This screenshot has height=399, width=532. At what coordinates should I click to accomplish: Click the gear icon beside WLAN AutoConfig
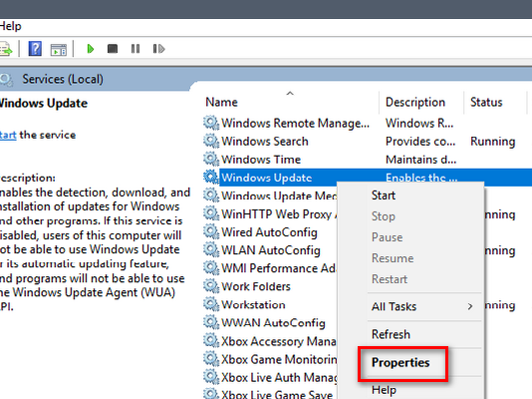coord(211,250)
